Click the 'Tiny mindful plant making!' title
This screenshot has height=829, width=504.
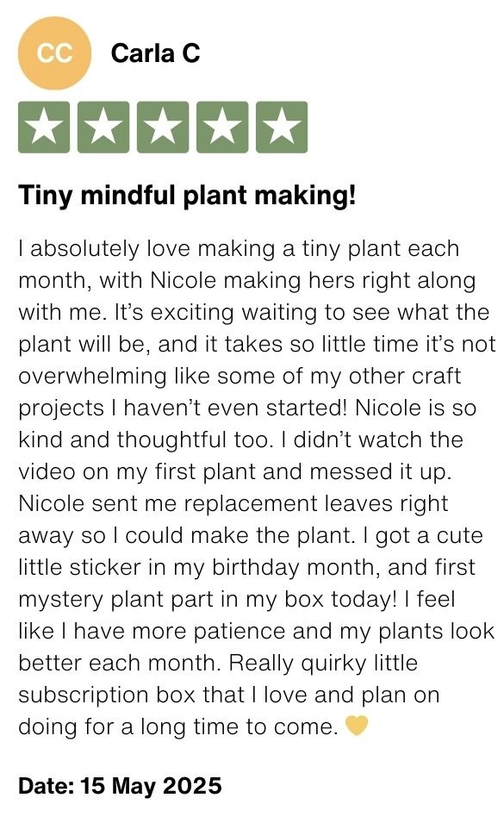point(187,196)
